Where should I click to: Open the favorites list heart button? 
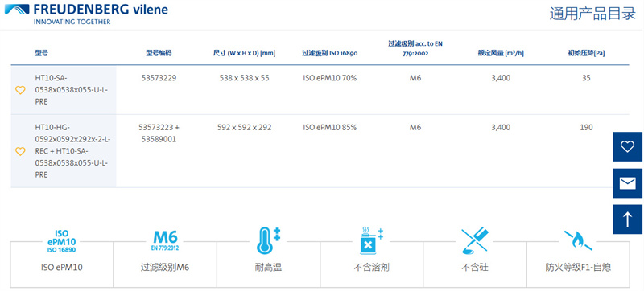pos(627,147)
